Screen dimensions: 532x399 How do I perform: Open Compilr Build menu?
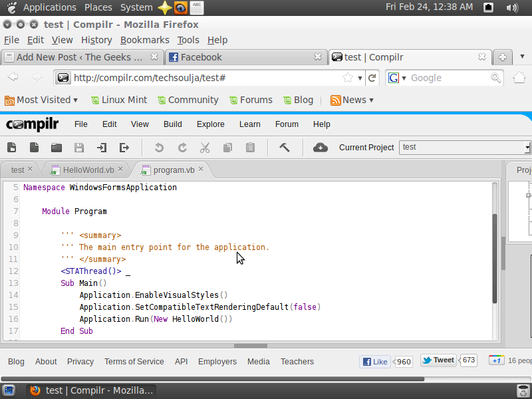[173, 124]
